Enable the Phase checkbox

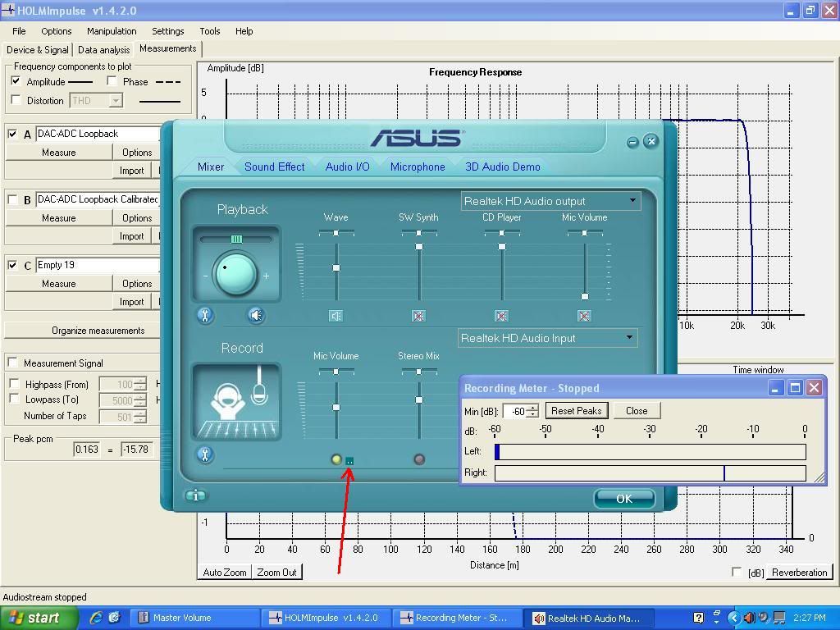[x=112, y=81]
